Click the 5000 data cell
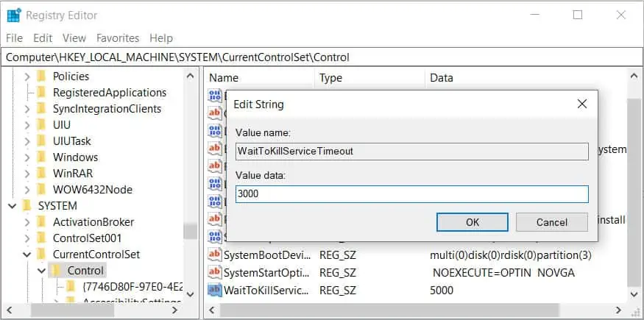This screenshot has height=320, width=644. [442, 291]
